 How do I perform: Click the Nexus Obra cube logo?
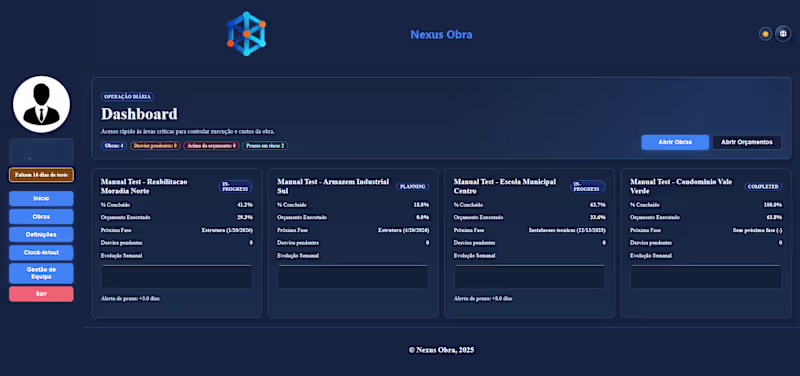click(x=246, y=34)
